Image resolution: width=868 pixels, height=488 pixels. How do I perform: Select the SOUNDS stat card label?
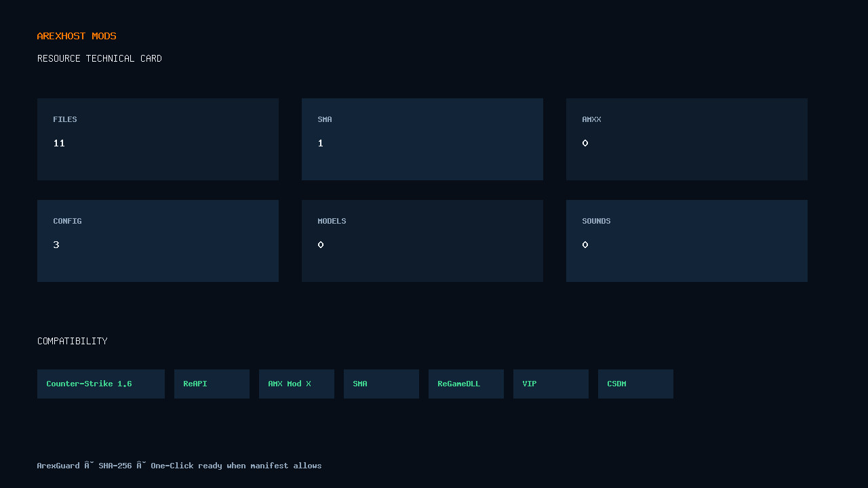pyautogui.click(x=596, y=221)
